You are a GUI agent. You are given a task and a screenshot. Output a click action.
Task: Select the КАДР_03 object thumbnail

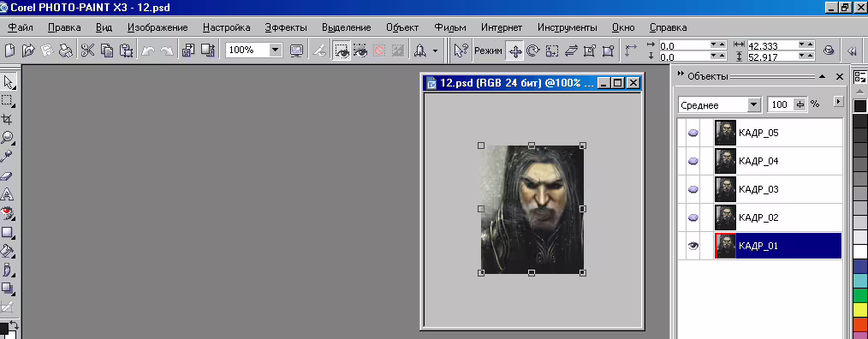point(725,189)
